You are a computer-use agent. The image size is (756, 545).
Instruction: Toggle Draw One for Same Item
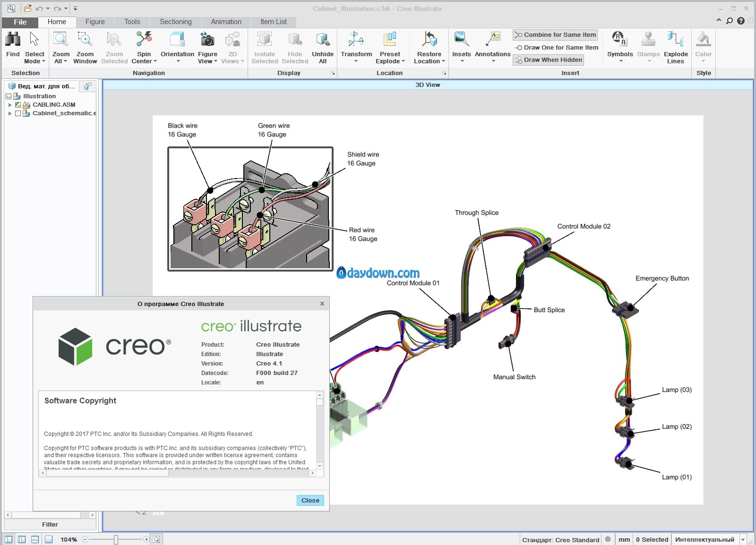tap(556, 47)
